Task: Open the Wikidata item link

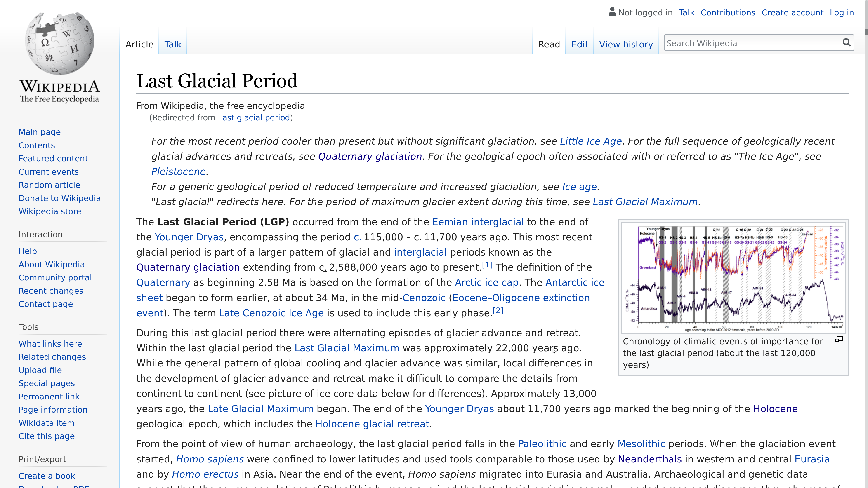Action: coord(47,423)
